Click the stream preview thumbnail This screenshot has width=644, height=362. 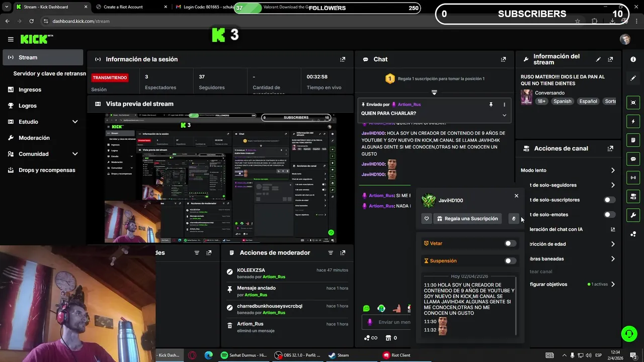click(x=220, y=178)
